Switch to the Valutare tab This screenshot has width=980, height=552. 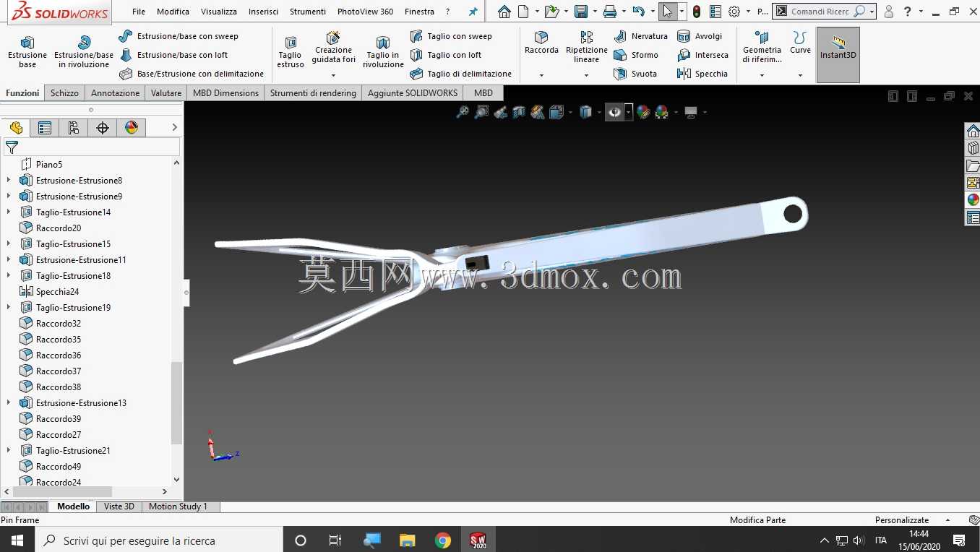[x=166, y=93]
